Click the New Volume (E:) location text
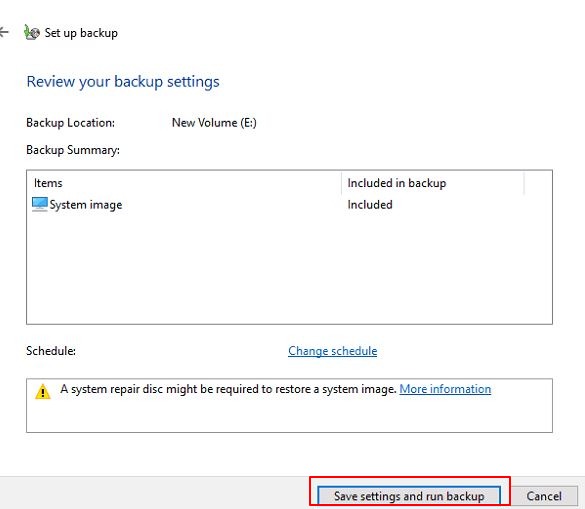This screenshot has height=509, width=585. tap(214, 123)
